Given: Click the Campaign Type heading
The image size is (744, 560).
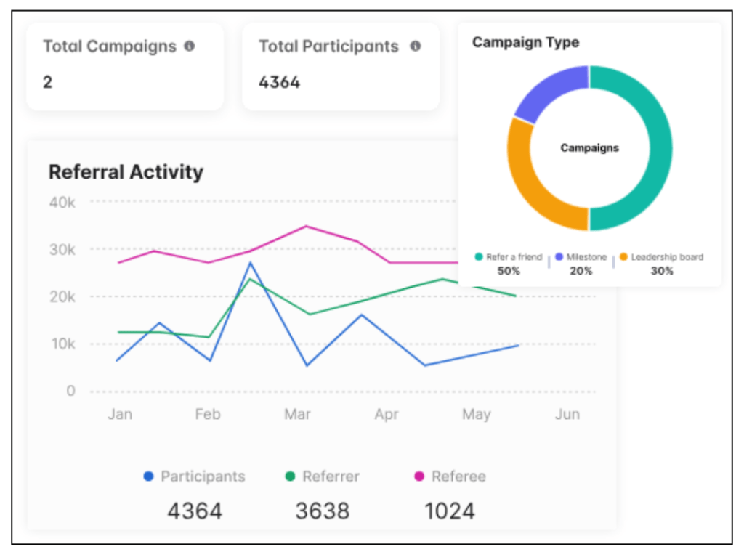Looking at the screenshot, I should 525,43.
